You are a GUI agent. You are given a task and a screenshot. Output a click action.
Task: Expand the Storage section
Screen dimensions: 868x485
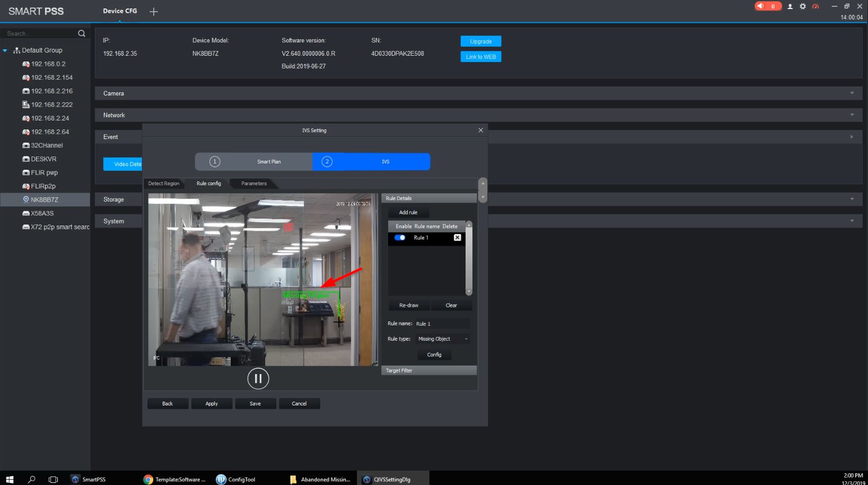(852, 200)
